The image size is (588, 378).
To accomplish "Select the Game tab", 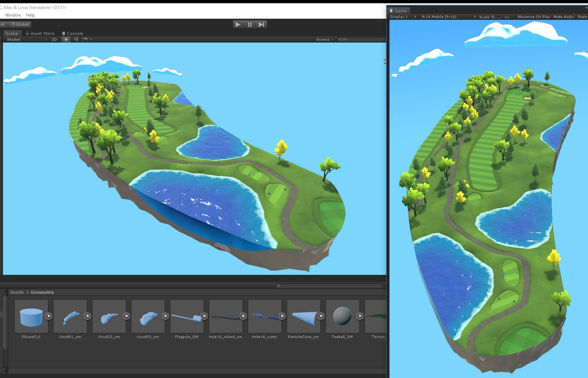I will point(398,10).
